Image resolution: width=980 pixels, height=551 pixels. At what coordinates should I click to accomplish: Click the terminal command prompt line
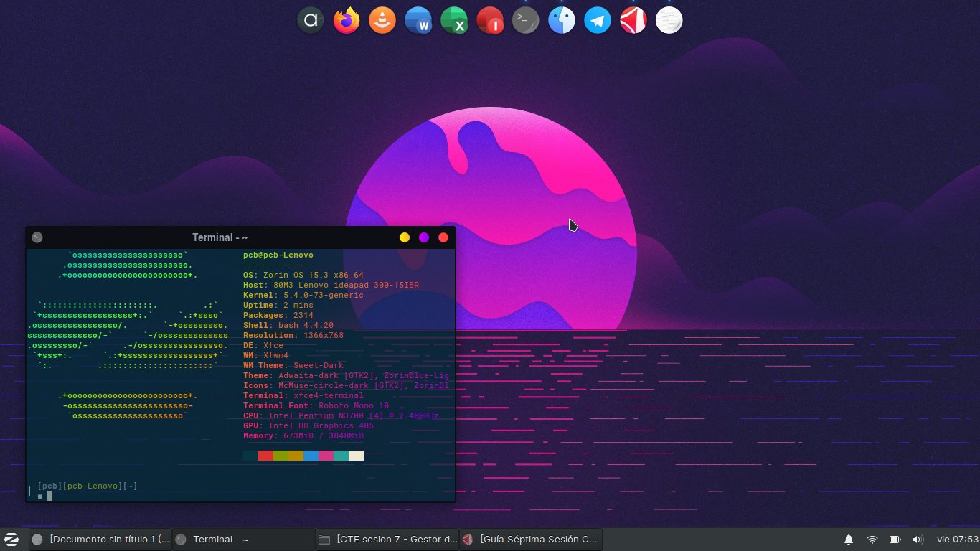(x=215, y=495)
